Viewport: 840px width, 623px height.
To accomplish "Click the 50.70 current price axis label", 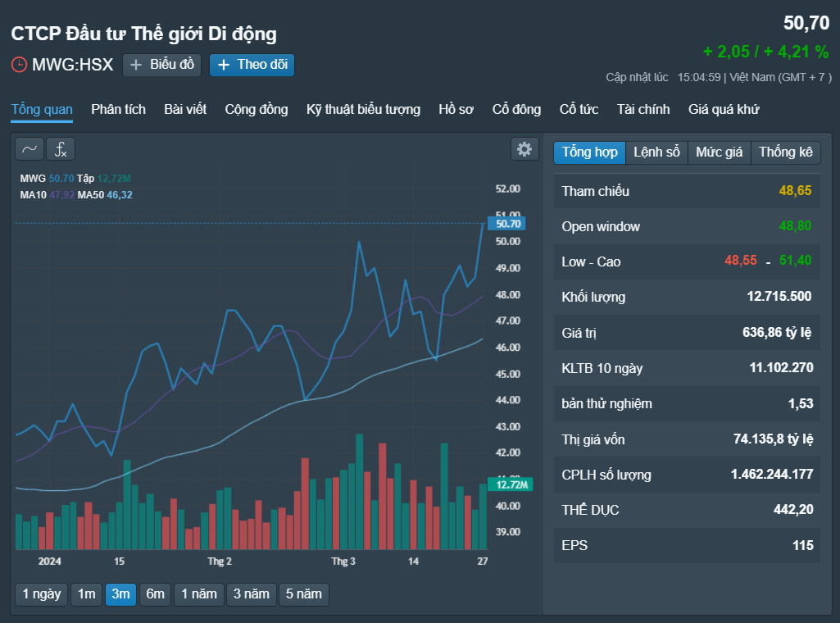I will [x=506, y=224].
